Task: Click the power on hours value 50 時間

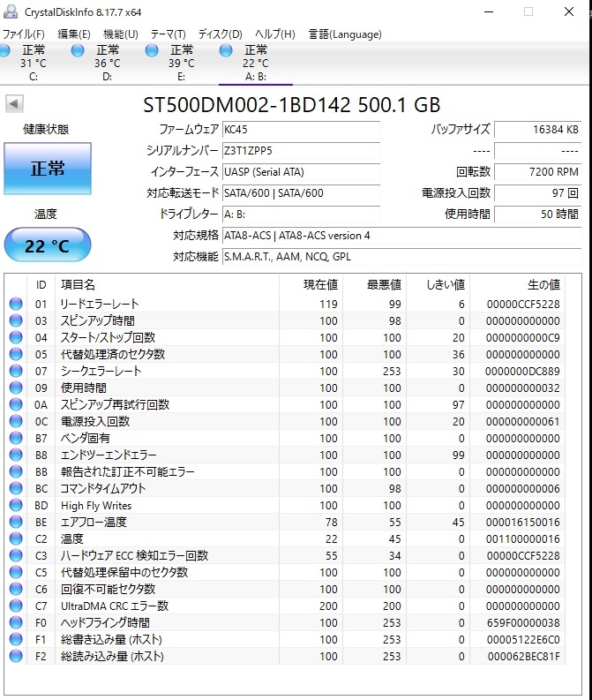Action: (x=537, y=215)
